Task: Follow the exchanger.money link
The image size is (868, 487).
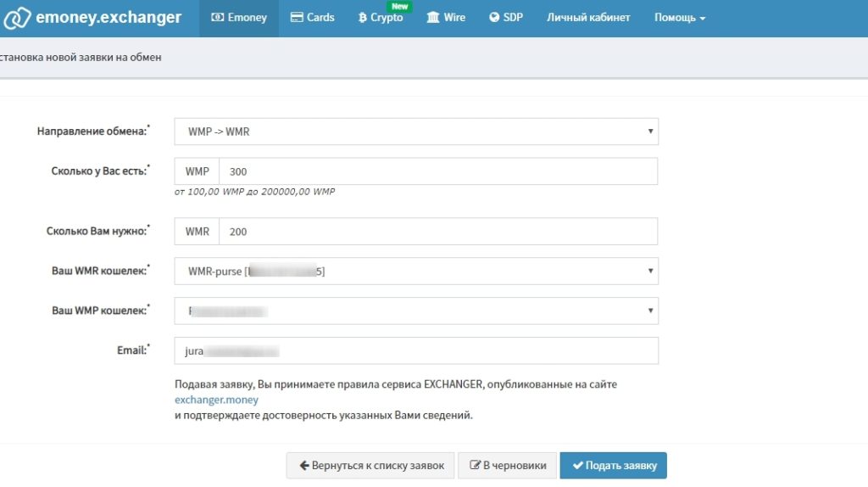Action: 216,400
